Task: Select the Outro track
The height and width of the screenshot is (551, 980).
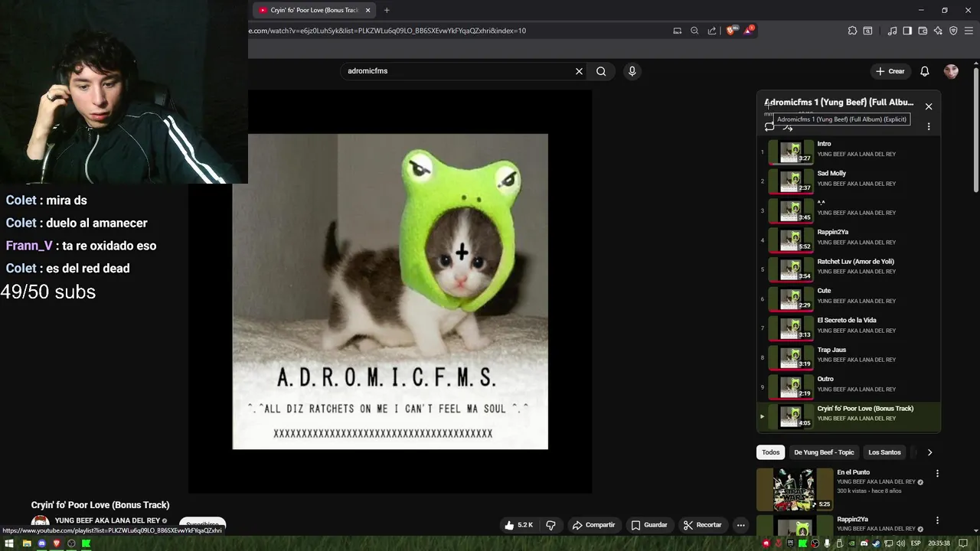Action: (x=849, y=386)
